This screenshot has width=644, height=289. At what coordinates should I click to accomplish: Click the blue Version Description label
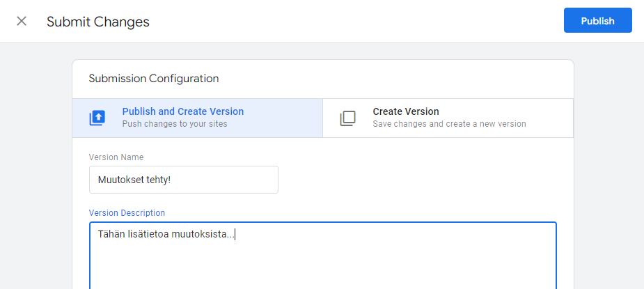(127, 213)
